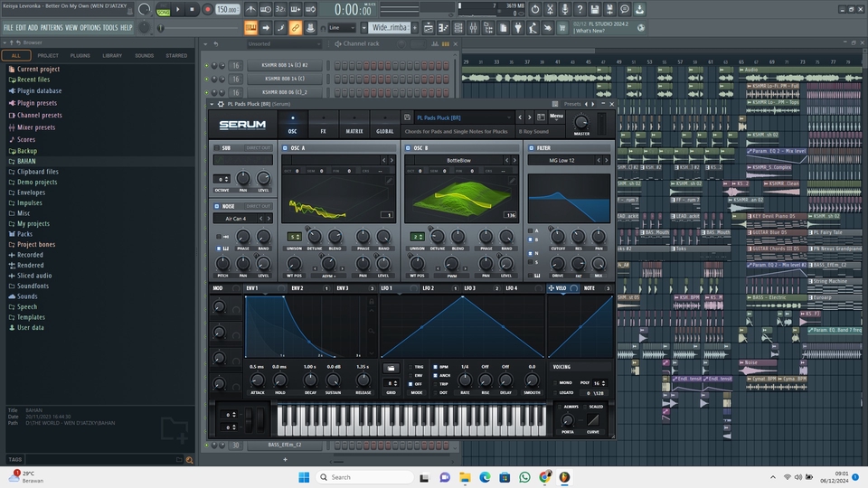Open the Wide..rimba pattern selector
This screenshot has width=868, height=488.
pos(389,28)
